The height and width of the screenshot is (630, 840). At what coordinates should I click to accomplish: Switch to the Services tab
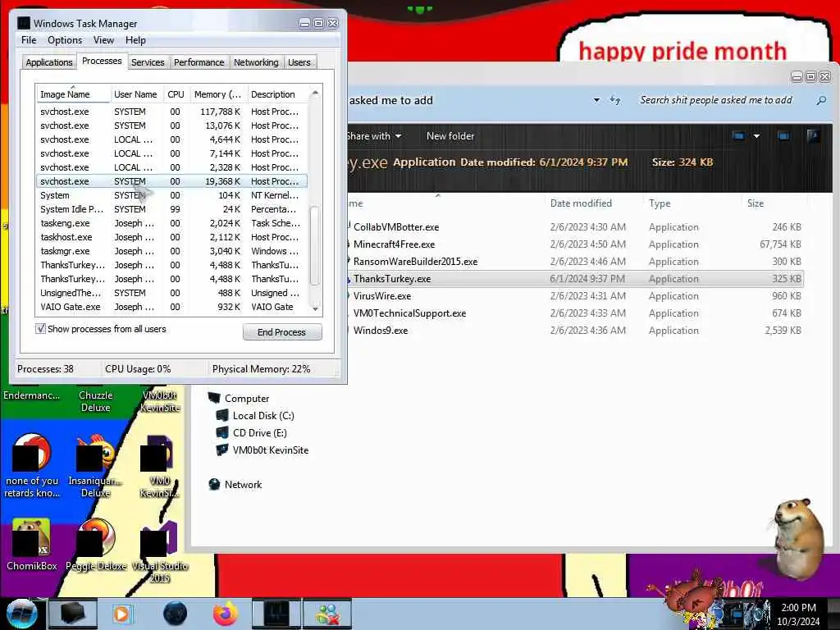(148, 62)
